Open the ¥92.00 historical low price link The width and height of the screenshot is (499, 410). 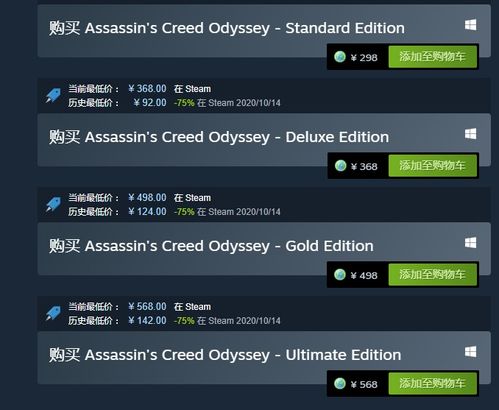pos(150,103)
